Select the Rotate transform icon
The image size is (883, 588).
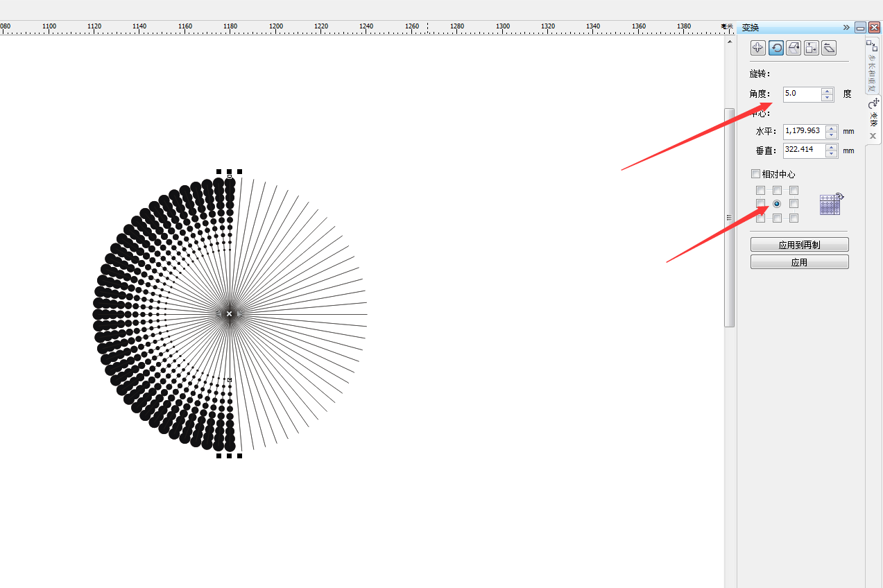pos(776,48)
